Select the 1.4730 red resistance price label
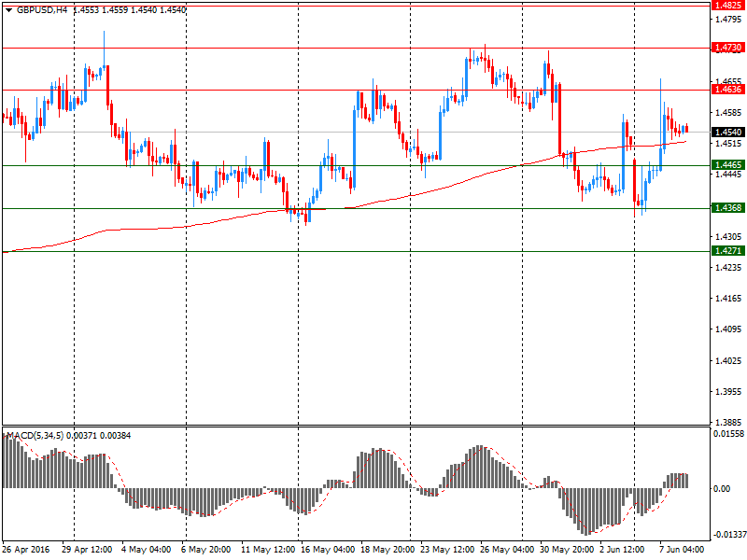This screenshot has width=747, height=560. [727, 48]
